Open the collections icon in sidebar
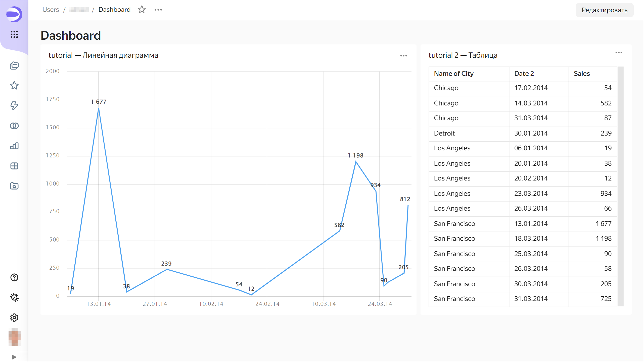This screenshot has height=362, width=644. pos(14,66)
